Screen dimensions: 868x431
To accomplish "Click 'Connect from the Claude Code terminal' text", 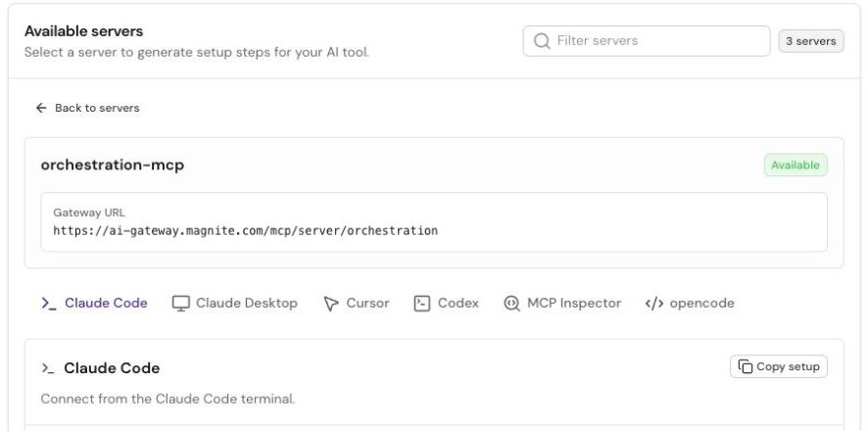I will (168, 399).
